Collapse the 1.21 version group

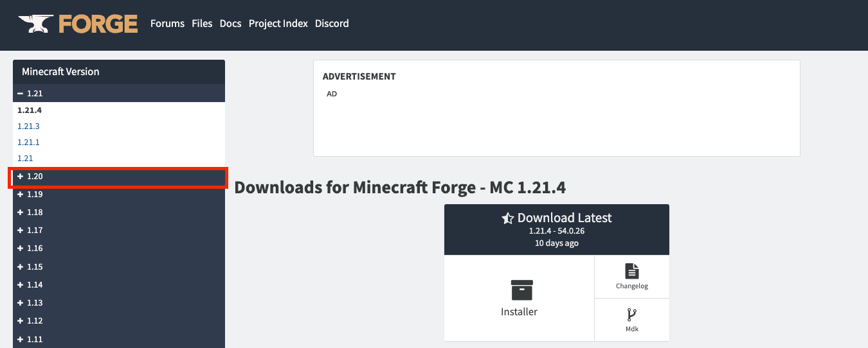[119, 93]
